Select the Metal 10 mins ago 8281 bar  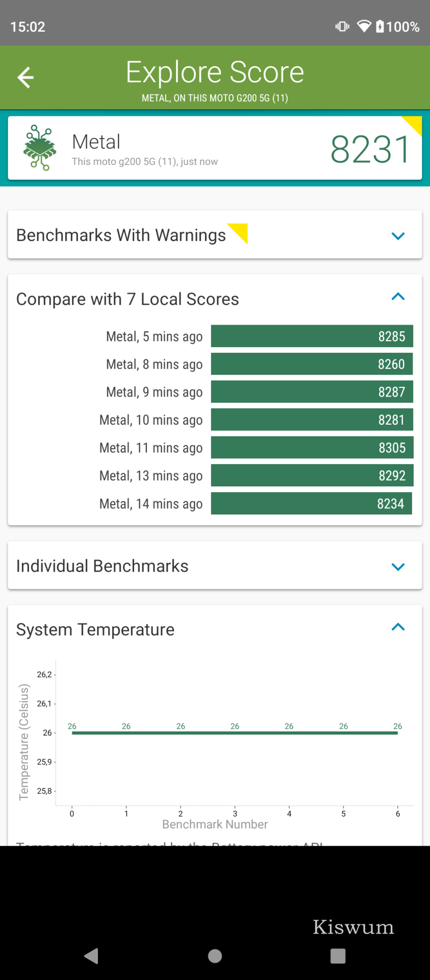pyautogui.click(x=312, y=420)
